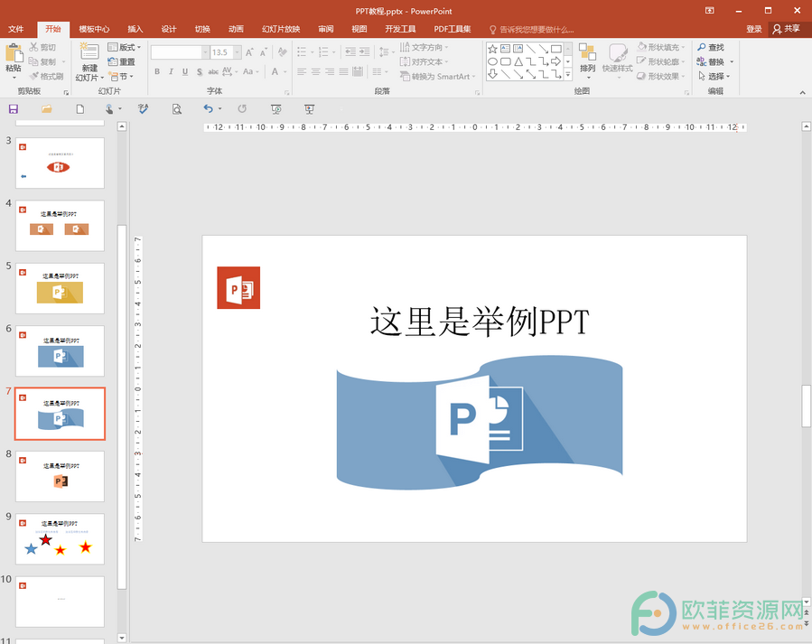
Task: Select the oval shape in the gallery
Action: click(x=492, y=61)
